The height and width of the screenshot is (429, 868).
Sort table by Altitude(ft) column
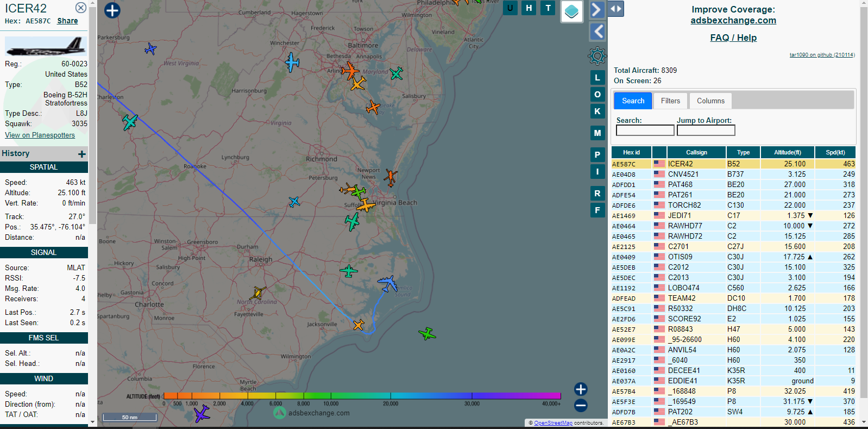(788, 152)
